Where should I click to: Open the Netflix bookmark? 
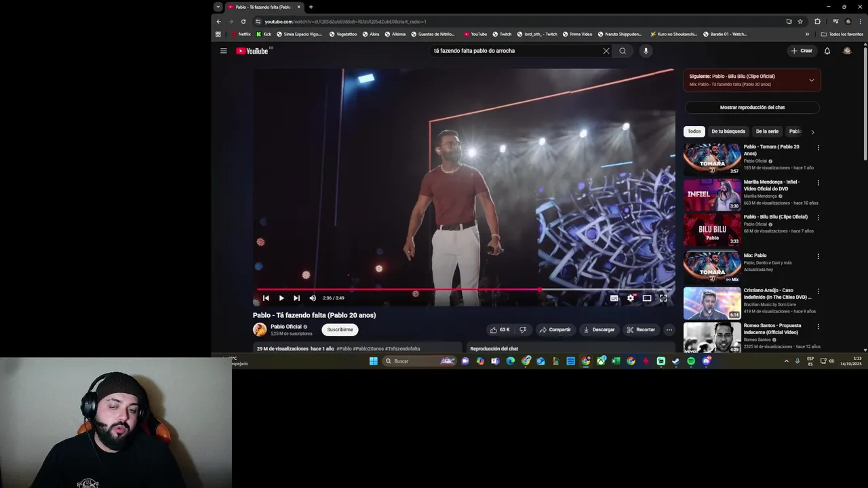click(x=241, y=34)
